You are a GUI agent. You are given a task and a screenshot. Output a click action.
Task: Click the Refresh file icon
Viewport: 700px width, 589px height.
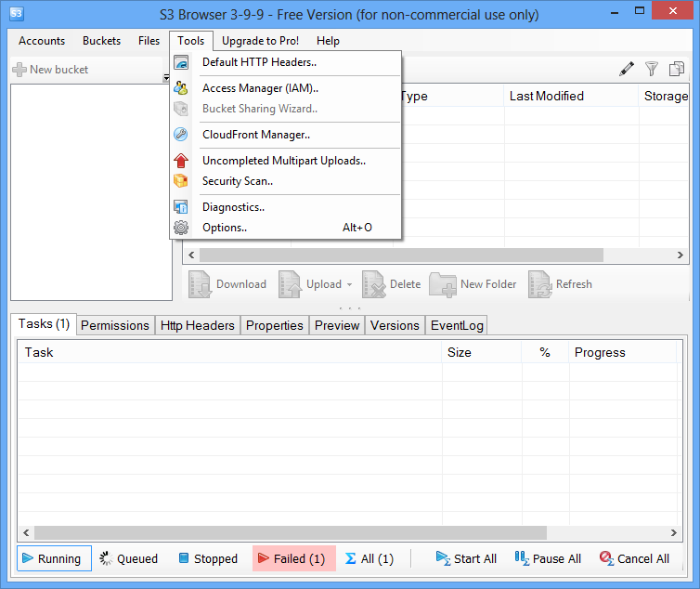[x=539, y=284]
